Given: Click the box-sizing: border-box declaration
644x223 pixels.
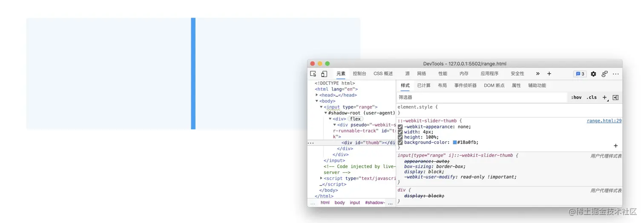Looking at the screenshot, I should coord(435,166).
